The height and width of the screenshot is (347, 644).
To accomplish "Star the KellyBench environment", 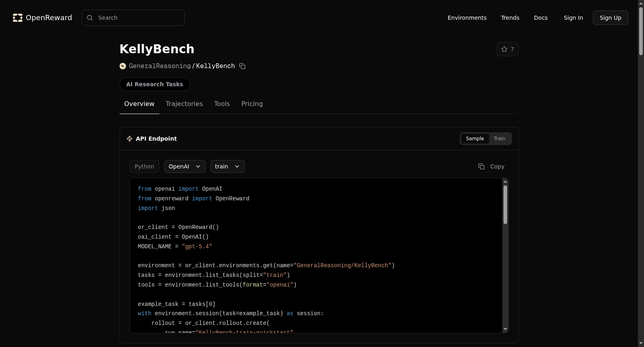I will (x=508, y=49).
